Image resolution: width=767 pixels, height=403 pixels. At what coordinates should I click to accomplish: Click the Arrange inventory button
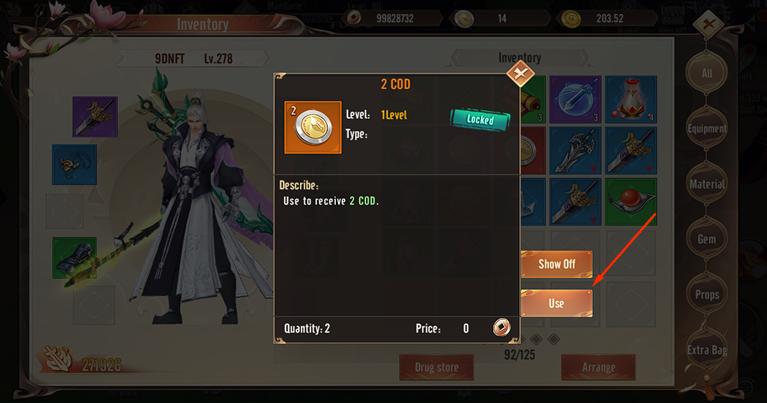click(x=598, y=367)
